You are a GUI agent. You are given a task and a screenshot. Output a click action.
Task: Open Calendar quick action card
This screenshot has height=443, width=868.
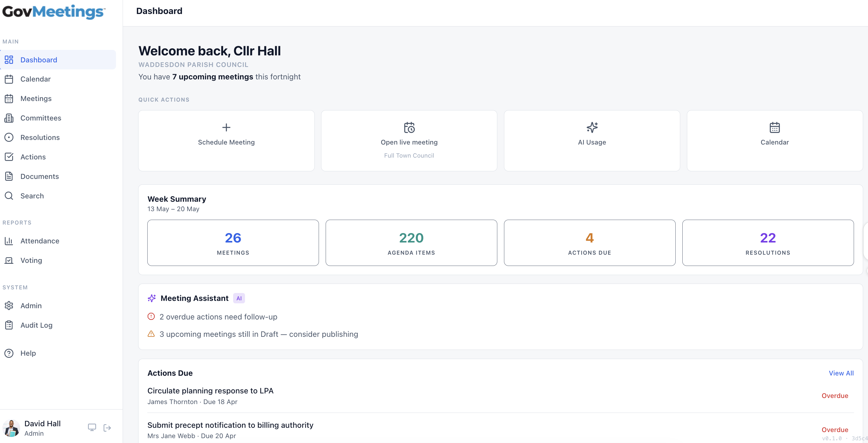tap(775, 141)
